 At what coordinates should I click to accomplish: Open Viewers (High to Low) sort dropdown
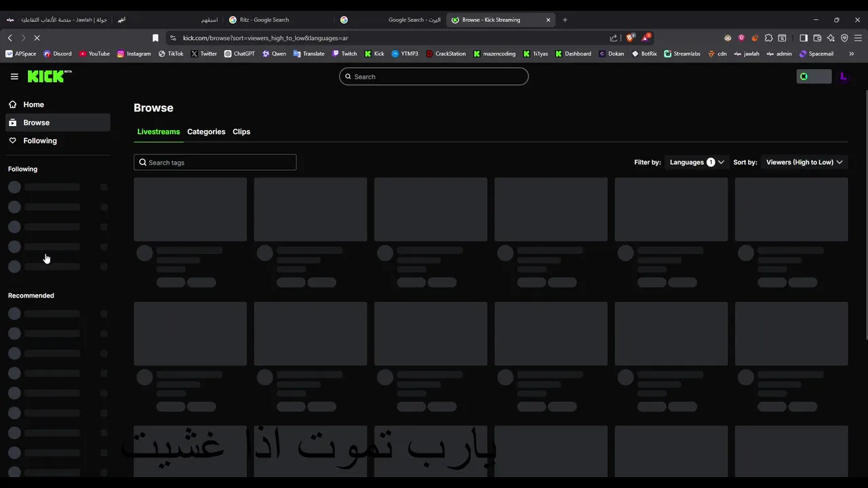[804, 162]
